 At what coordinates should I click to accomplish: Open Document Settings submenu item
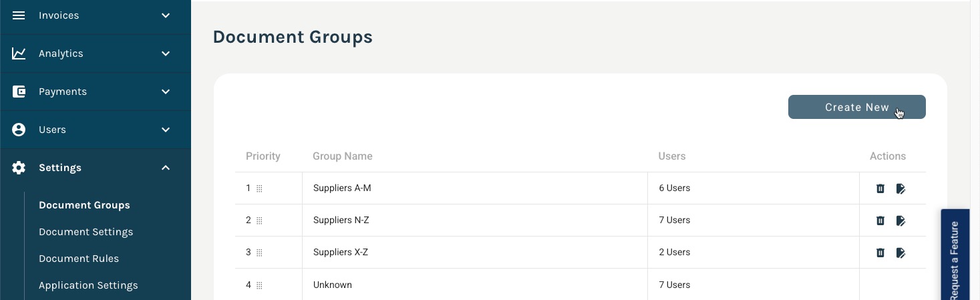tap(86, 232)
